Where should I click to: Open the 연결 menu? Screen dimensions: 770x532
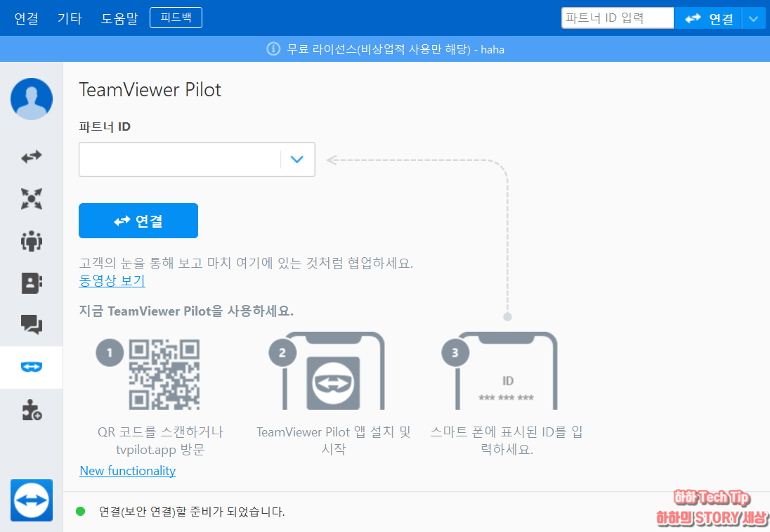26,18
